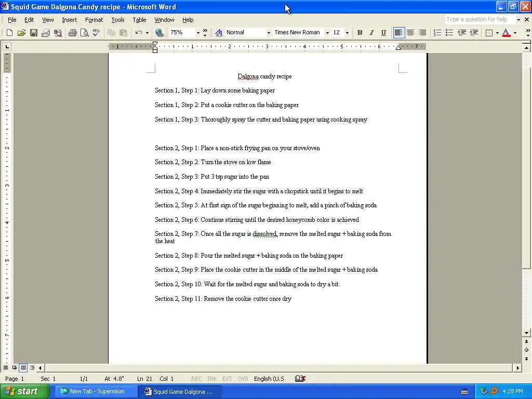532x399 pixels.
Task: Switch to Print Layout view
Action: pyautogui.click(x=23, y=367)
